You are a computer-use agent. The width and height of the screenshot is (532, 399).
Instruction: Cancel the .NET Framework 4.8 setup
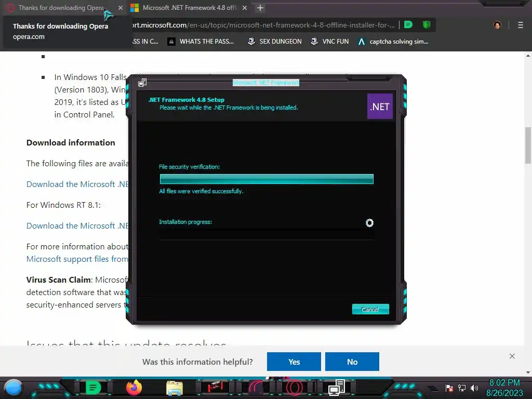(x=370, y=309)
